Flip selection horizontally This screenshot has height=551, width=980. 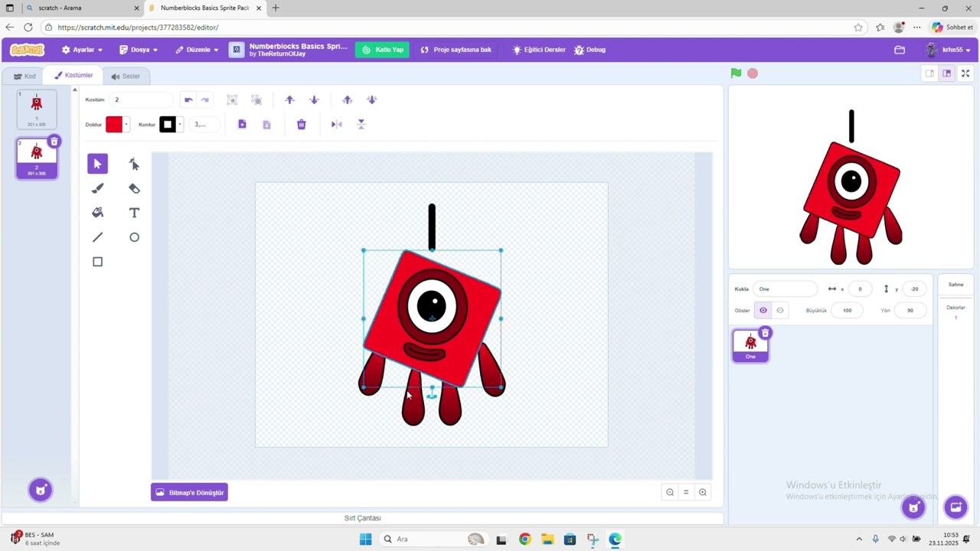coord(336,124)
